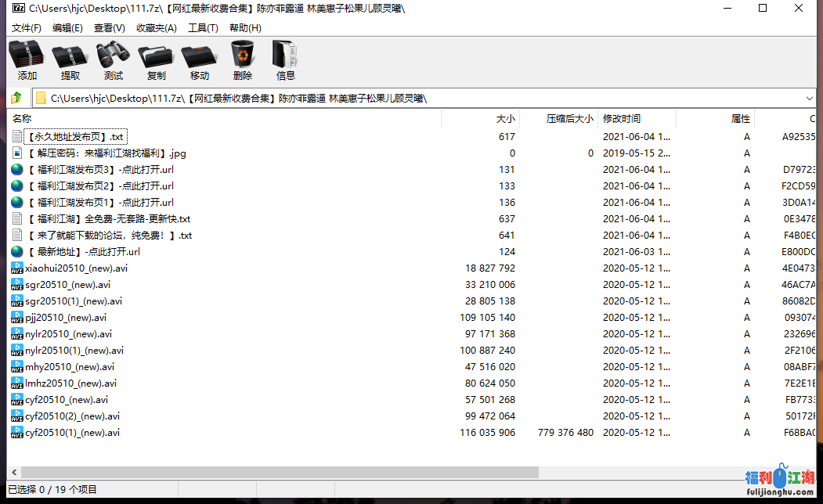Click the 删除 (Delete) recycle bin icon
This screenshot has height=504, width=823.
pyautogui.click(x=242, y=60)
